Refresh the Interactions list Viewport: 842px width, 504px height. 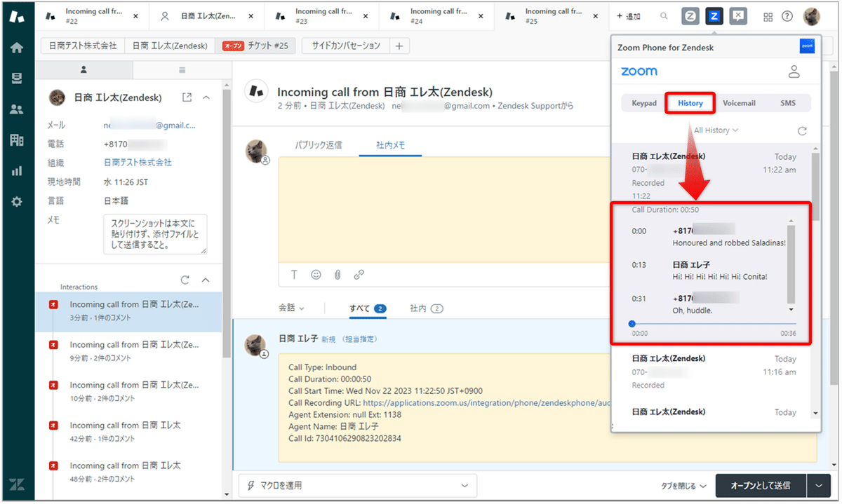coord(185,280)
